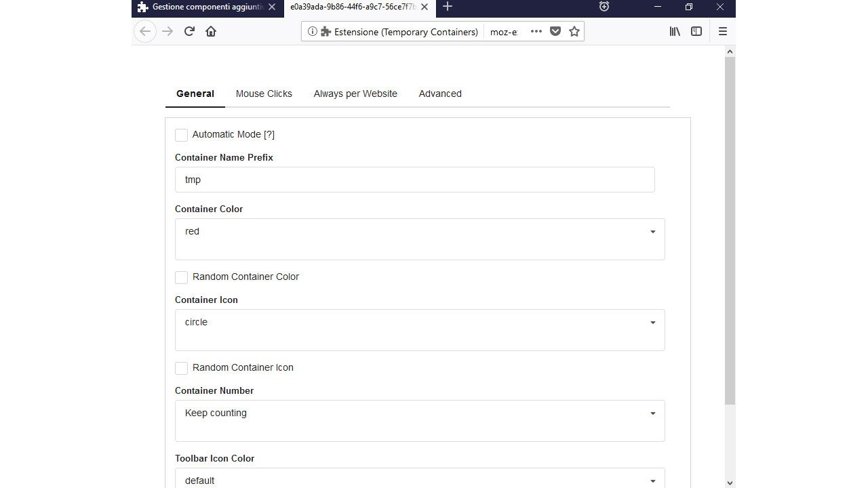
Task: Go to the Firefox home page
Action: click(x=211, y=31)
